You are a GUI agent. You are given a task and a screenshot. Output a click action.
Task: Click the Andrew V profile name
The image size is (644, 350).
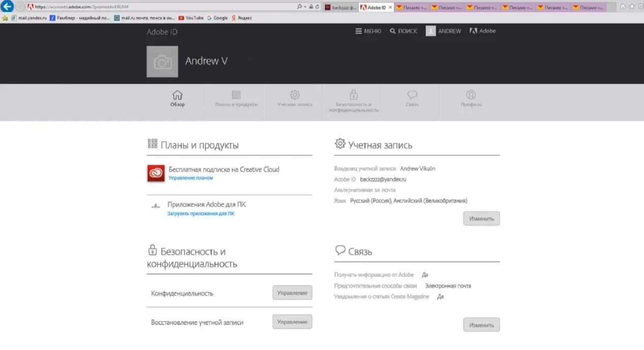[x=206, y=61]
